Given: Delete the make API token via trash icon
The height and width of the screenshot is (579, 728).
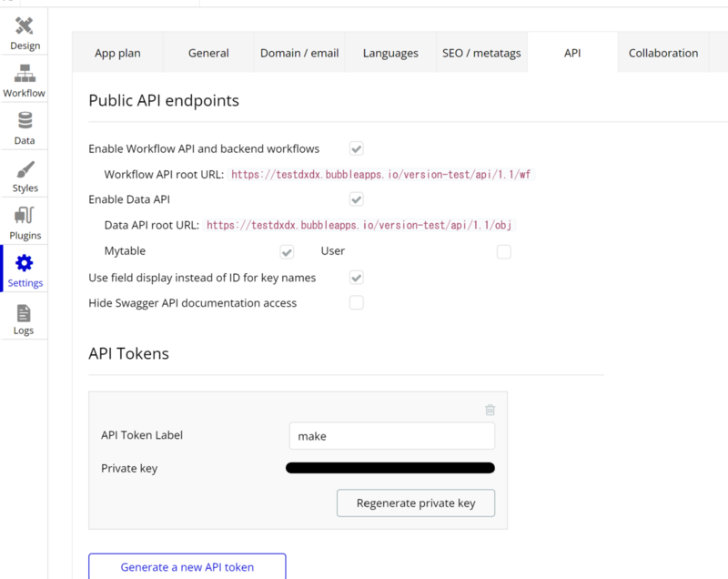Looking at the screenshot, I should tap(490, 410).
